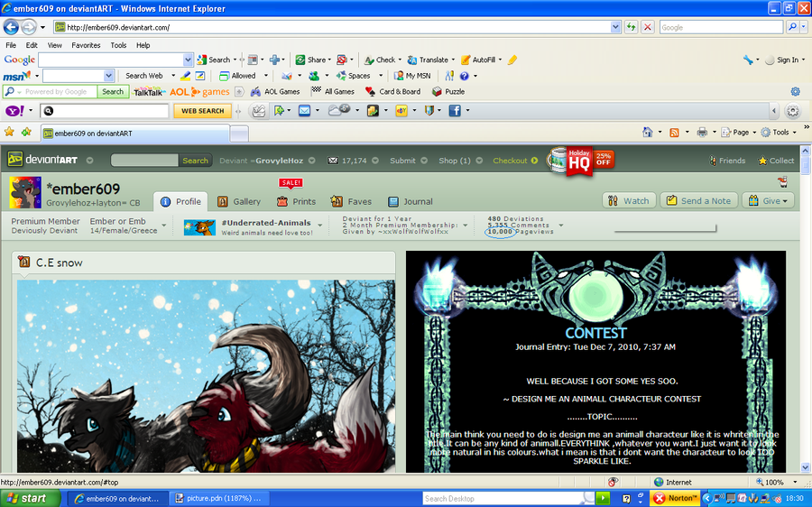Click the RSS feeds icon
812x507 pixels.
point(674,132)
